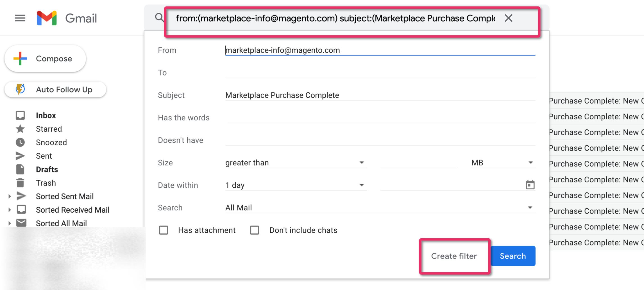Open the Drafts folder

(x=47, y=169)
